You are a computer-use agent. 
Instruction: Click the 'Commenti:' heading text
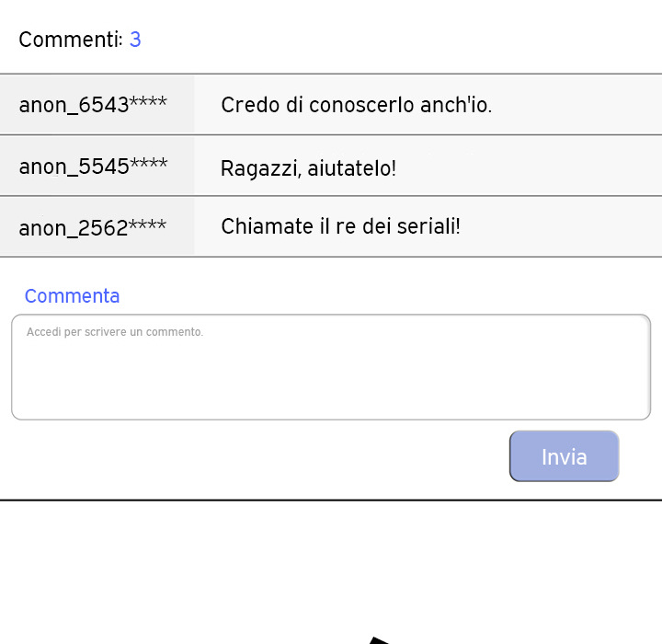[x=70, y=40]
